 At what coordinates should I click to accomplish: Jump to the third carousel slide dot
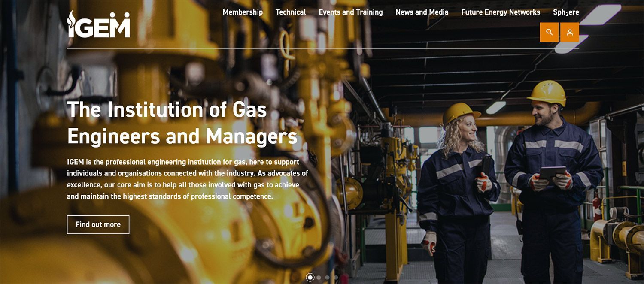(327, 278)
